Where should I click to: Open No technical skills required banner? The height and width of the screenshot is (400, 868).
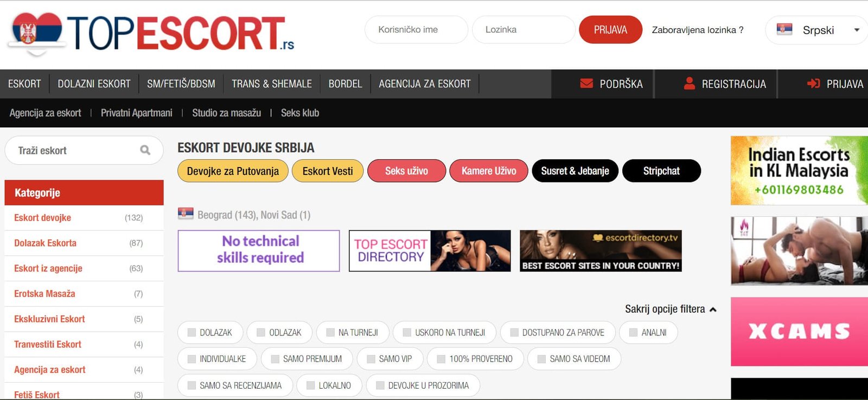click(259, 251)
